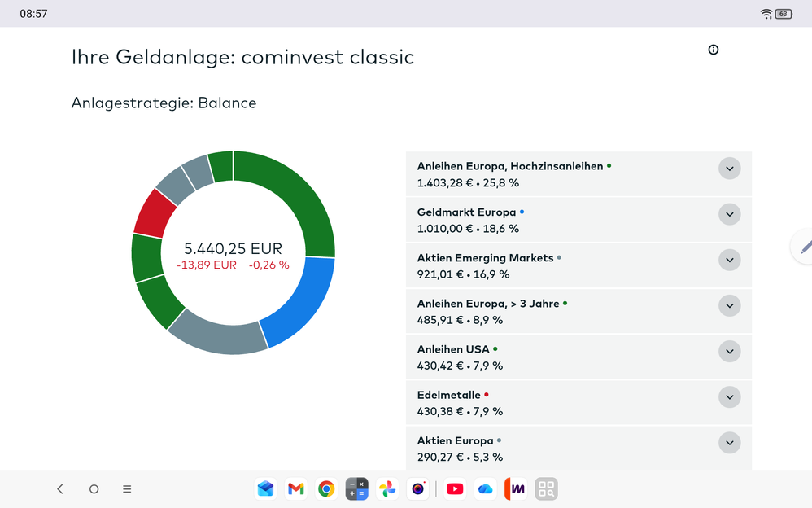Launch the Calculator app
This screenshot has height=508, width=812.
(357, 488)
